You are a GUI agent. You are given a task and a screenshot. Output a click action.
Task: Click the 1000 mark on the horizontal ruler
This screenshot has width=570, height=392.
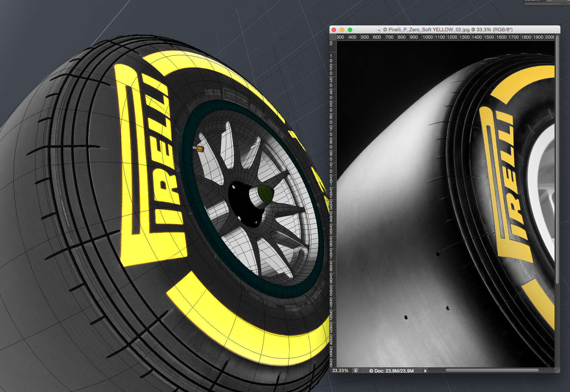tap(427, 37)
